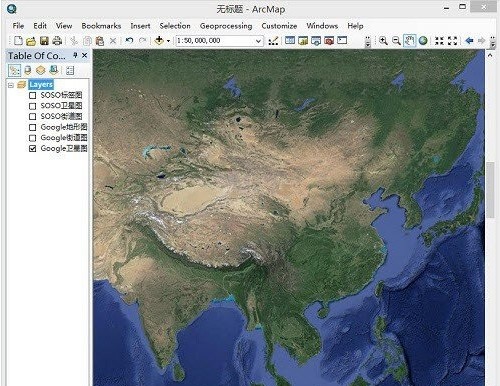Close the Table Of Contents panel

pos(85,55)
